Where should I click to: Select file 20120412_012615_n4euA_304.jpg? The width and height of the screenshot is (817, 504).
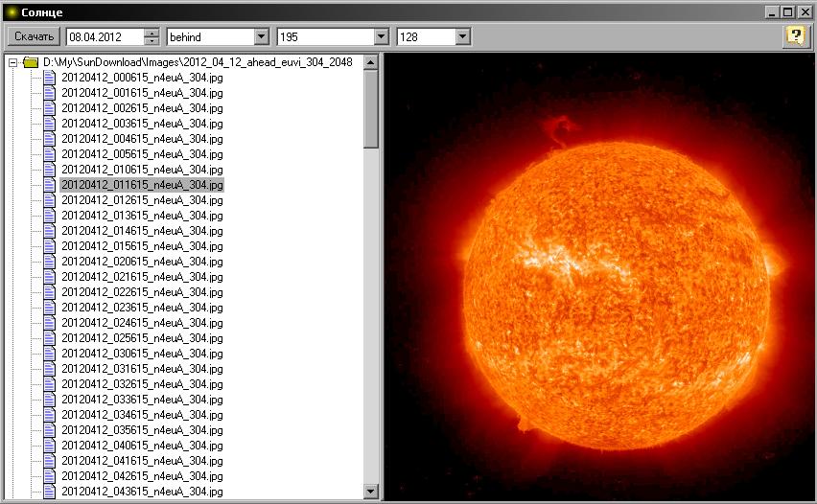pyautogui.click(x=142, y=200)
